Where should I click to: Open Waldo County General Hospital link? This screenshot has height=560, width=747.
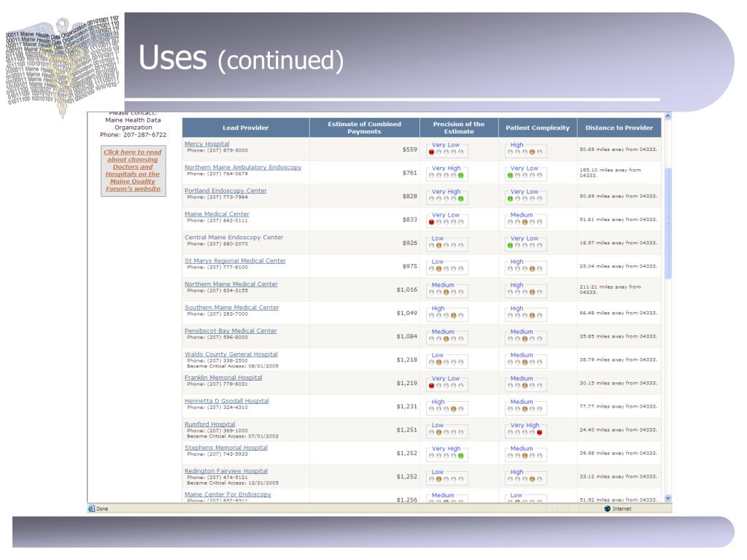231,354
